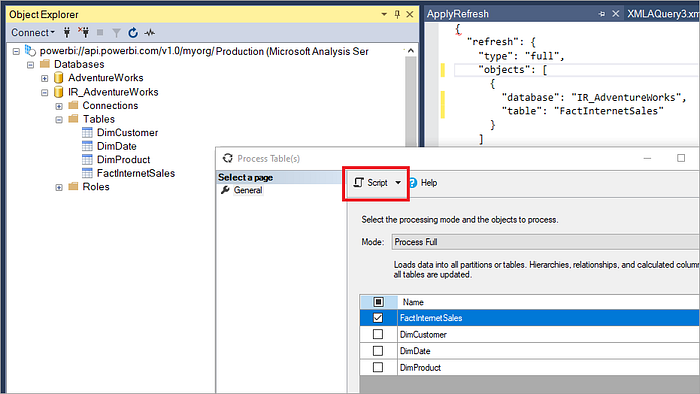Open the Connect menu button
700x394 pixels.
pyautogui.click(x=33, y=33)
